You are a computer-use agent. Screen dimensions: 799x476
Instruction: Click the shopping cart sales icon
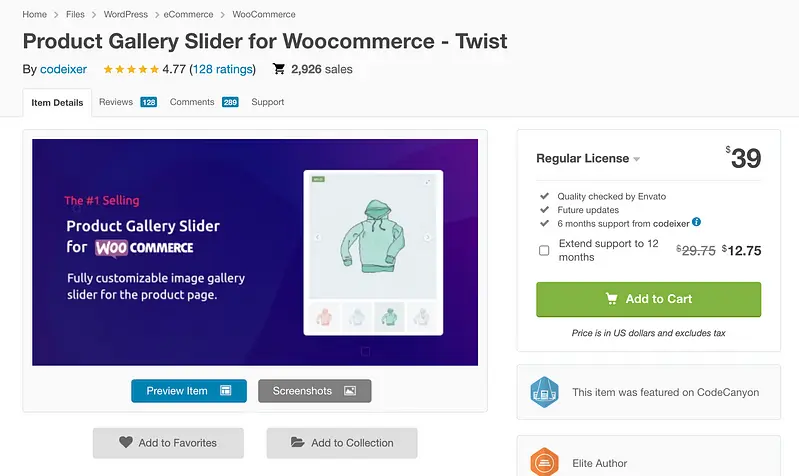[279, 69]
